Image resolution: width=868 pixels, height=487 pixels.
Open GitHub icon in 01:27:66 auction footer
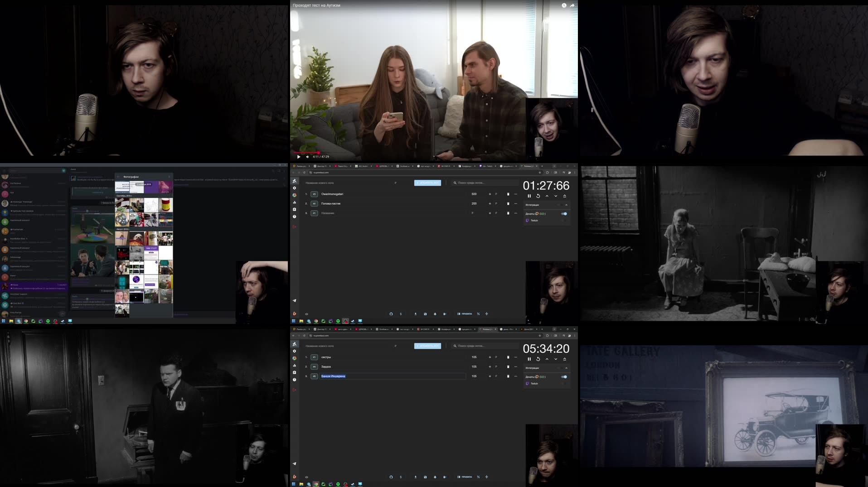tap(391, 313)
